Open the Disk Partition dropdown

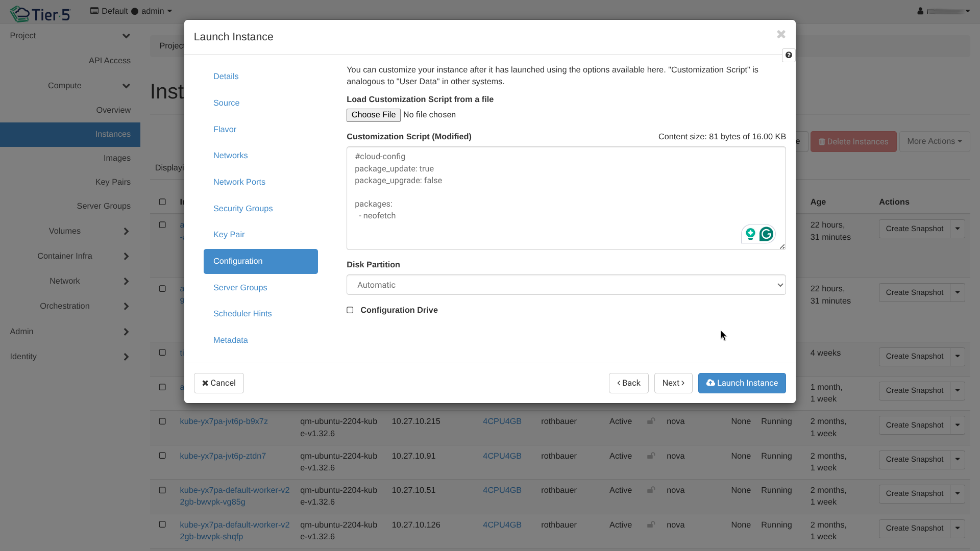tap(566, 285)
